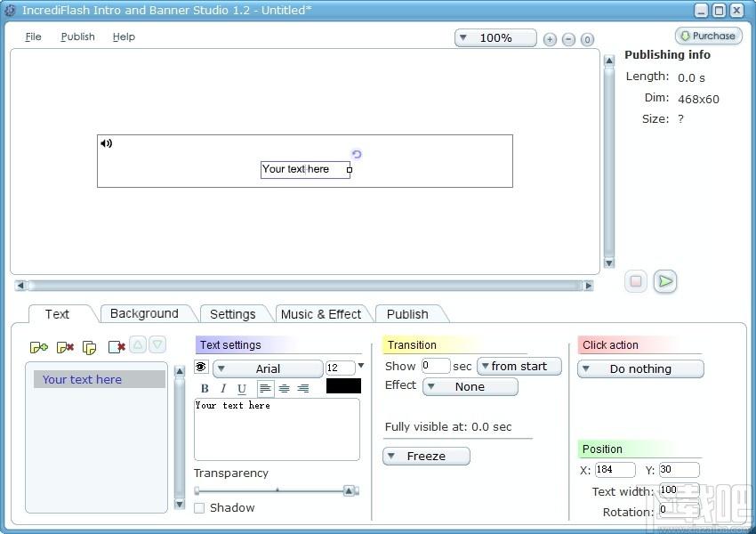Click the font size input field
The image size is (756, 534).
click(341, 368)
